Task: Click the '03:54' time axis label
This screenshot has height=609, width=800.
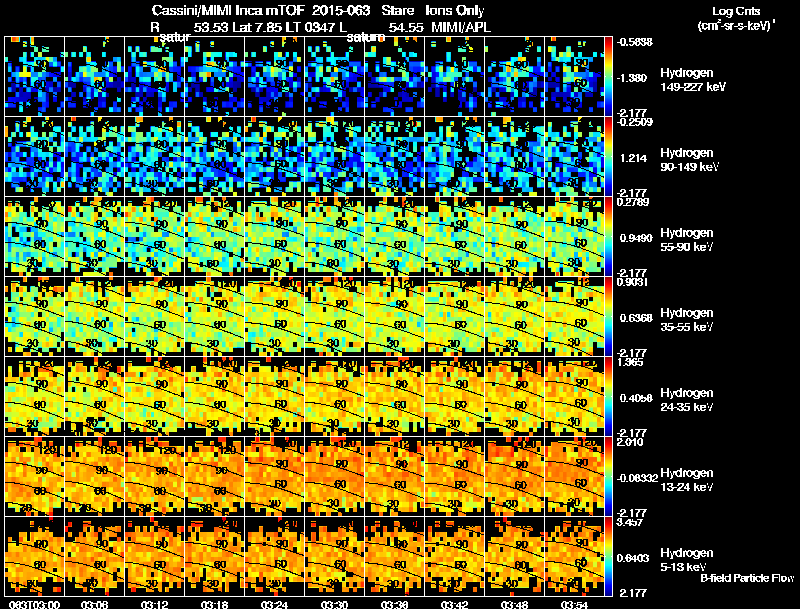Action: pyautogui.click(x=574, y=605)
